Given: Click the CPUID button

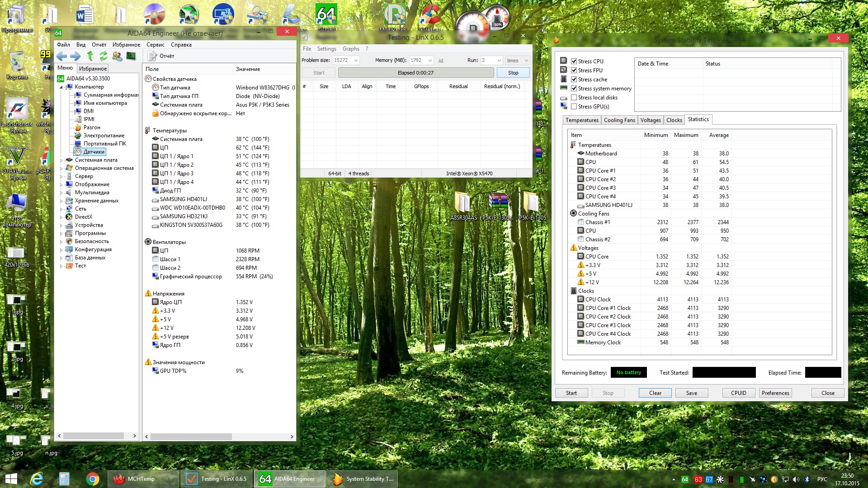Looking at the screenshot, I should point(738,393).
